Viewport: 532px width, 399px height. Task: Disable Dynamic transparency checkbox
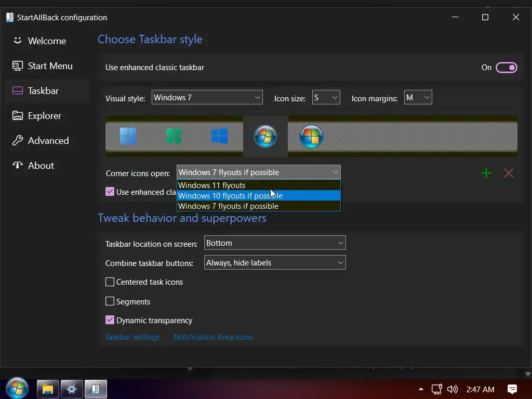point(110,320)
